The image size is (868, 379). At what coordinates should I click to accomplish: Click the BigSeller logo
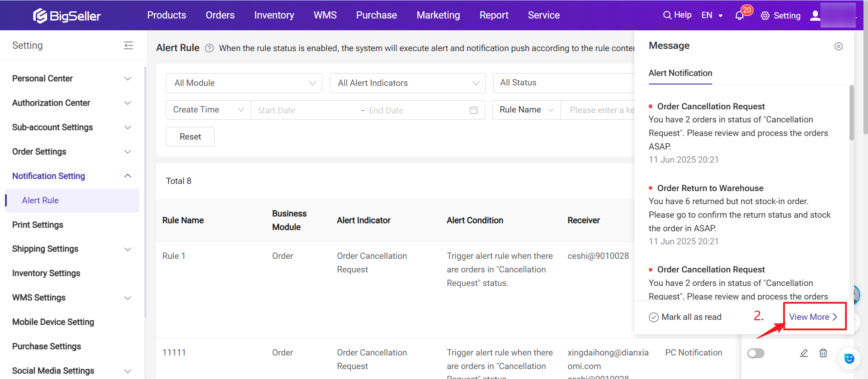click(67, 16)
